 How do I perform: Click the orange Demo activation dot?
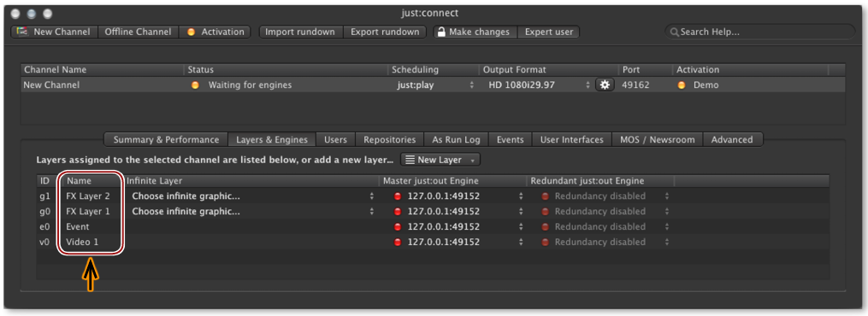coord(682,85)
